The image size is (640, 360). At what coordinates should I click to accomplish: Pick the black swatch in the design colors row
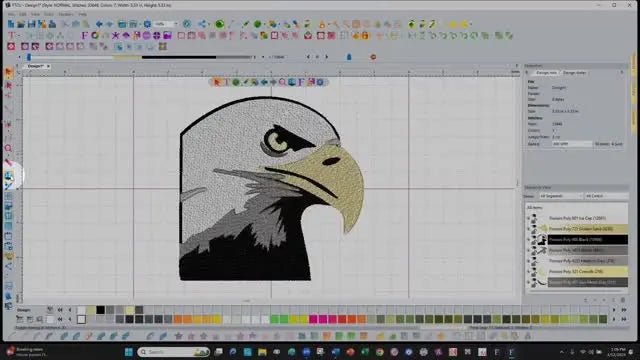tap(100, 310)
